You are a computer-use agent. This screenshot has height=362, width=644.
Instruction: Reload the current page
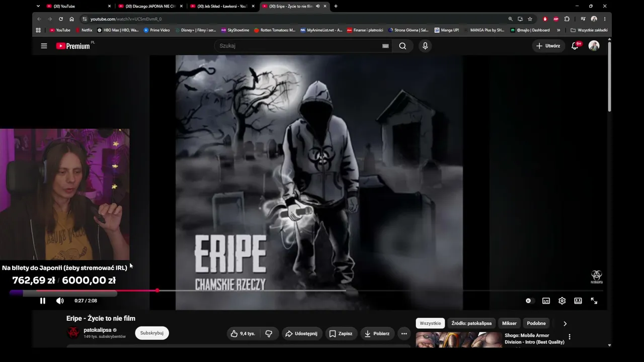point(61,19)
